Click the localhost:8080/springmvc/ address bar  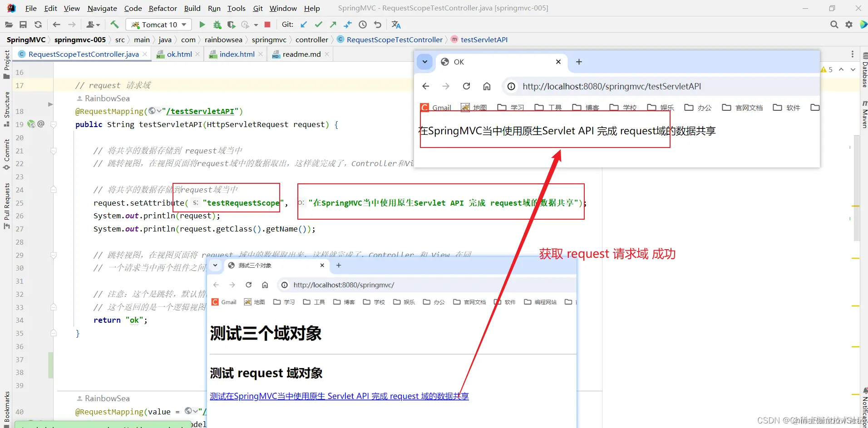[427, 285]
